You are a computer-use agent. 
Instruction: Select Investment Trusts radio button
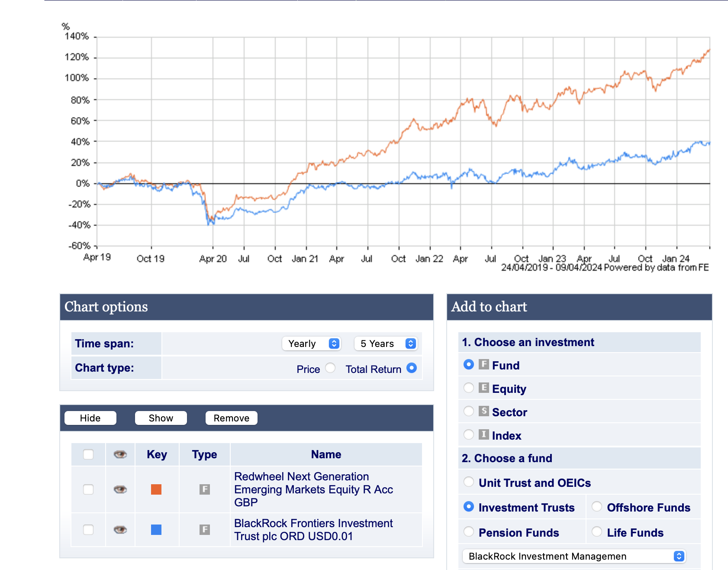click(469, 506)
